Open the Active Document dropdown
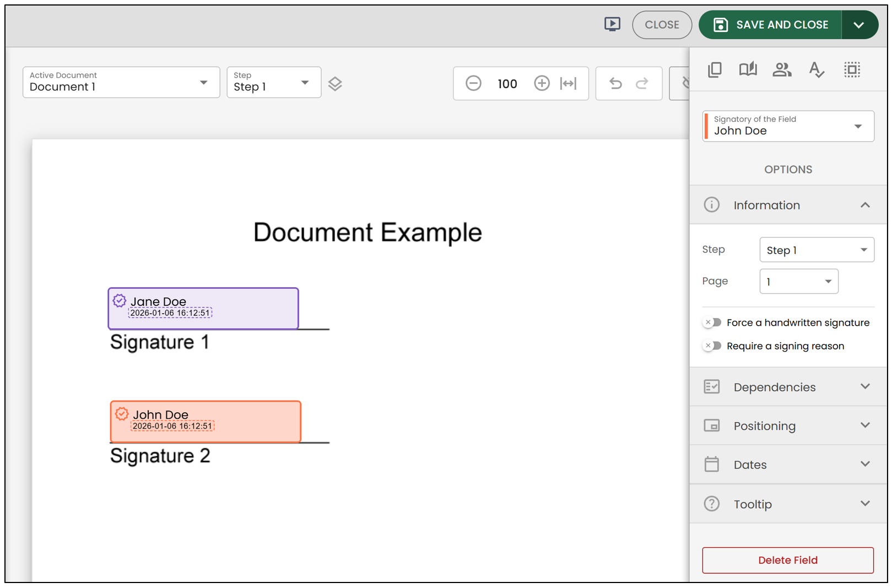Screen dimensions: 892x588 (x=121, y=82)
